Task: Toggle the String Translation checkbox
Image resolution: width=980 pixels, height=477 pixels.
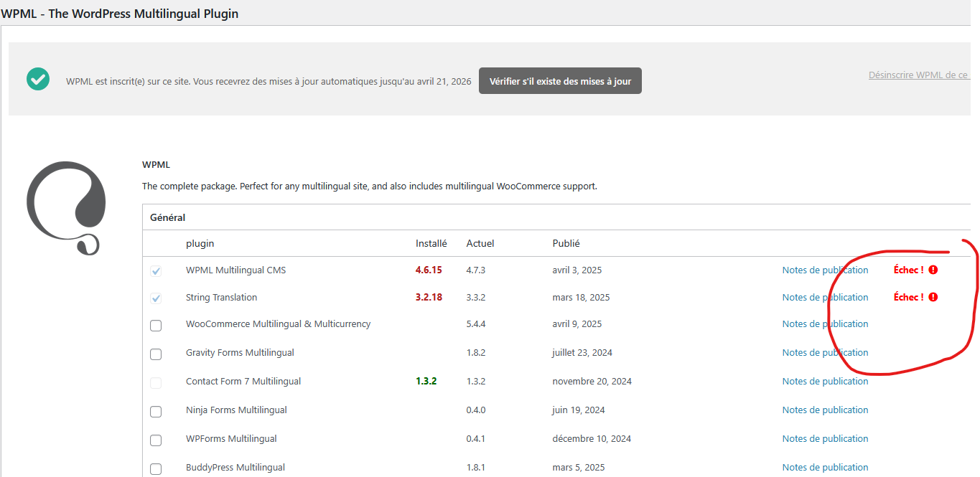Action: (156, 298)
